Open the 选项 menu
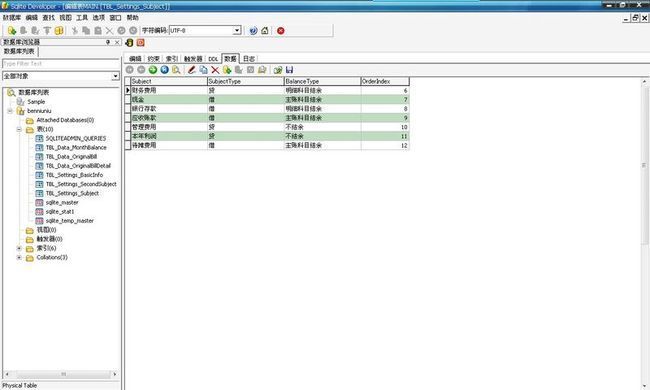Image resolution: width=650 pixels, height=390 pixels. click(99, 18)
